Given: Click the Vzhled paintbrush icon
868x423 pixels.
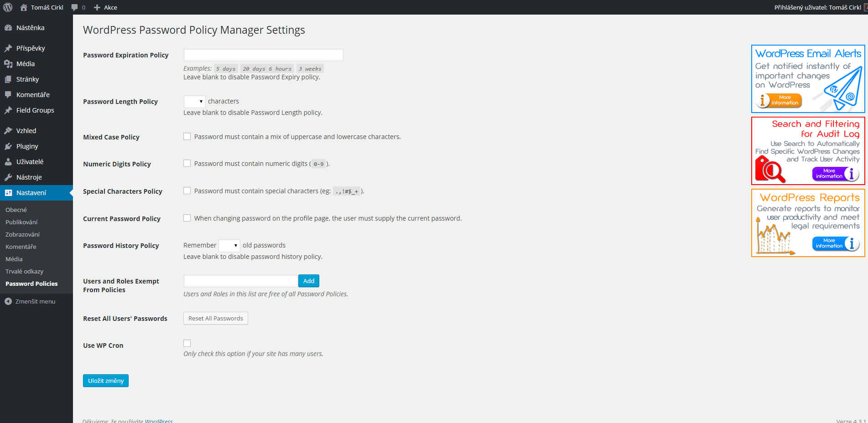Looking at the screenshot, I should pos(8,131).
